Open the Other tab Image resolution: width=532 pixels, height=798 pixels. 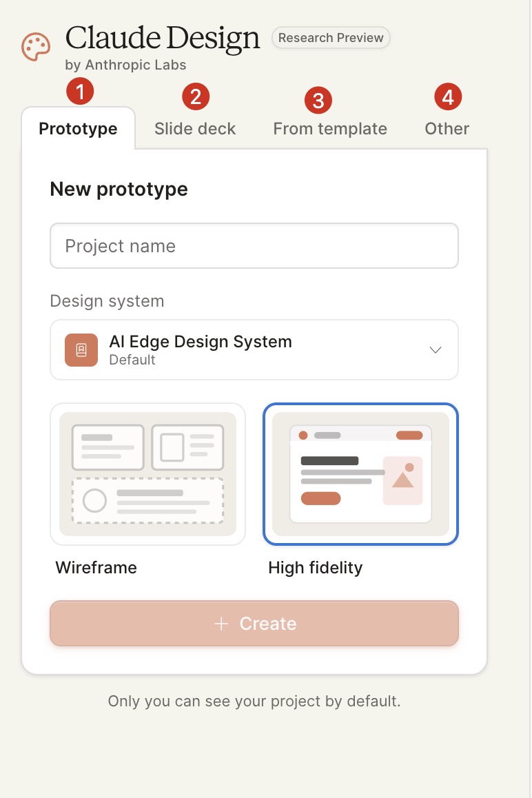[x=447, y=129]
